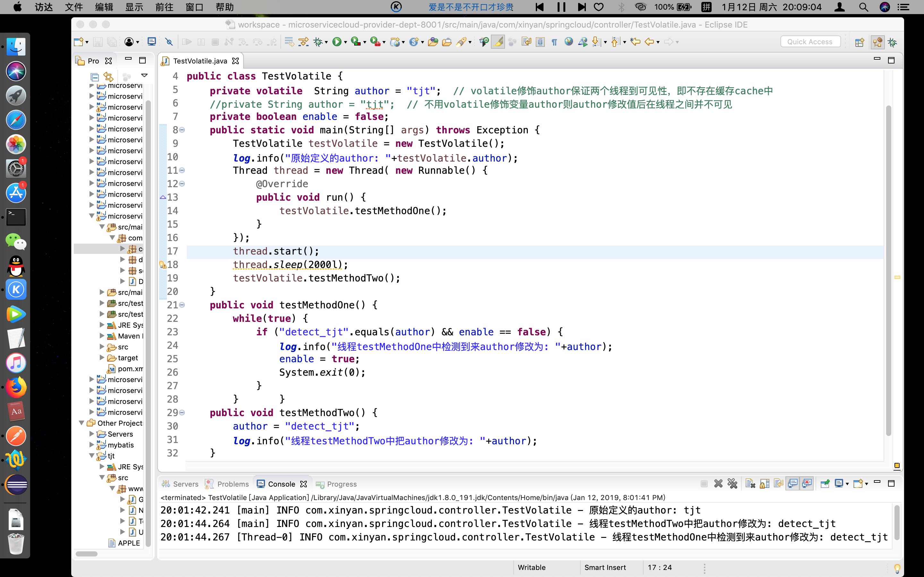Click the editor vertical scrollbar
The image size is (924, 577).
pyautogui.click(x=888, y=267)
